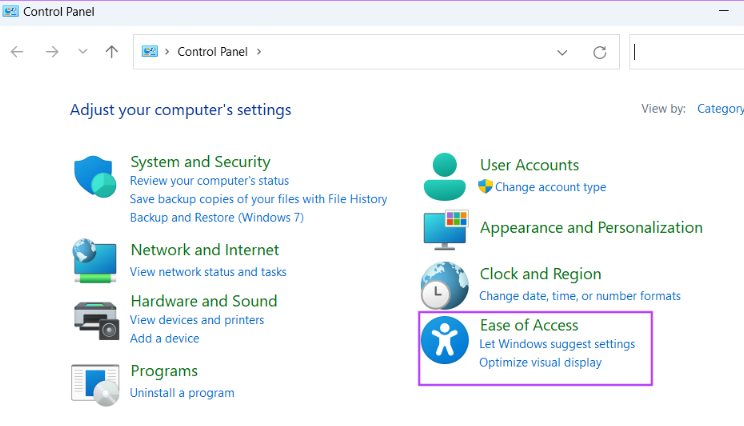The height and width of the screenshot is (426, 744).
Task: Open Network and Internet globe icon
Action: tap(95, 260)
